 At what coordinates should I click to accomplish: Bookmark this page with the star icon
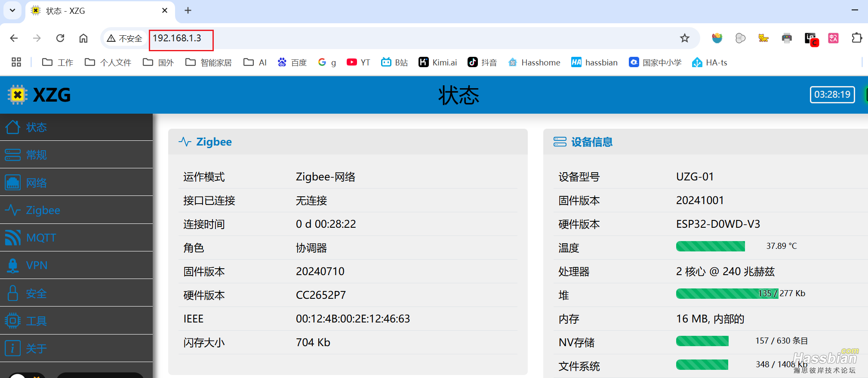pyautogui.click(x=684, y=38)
